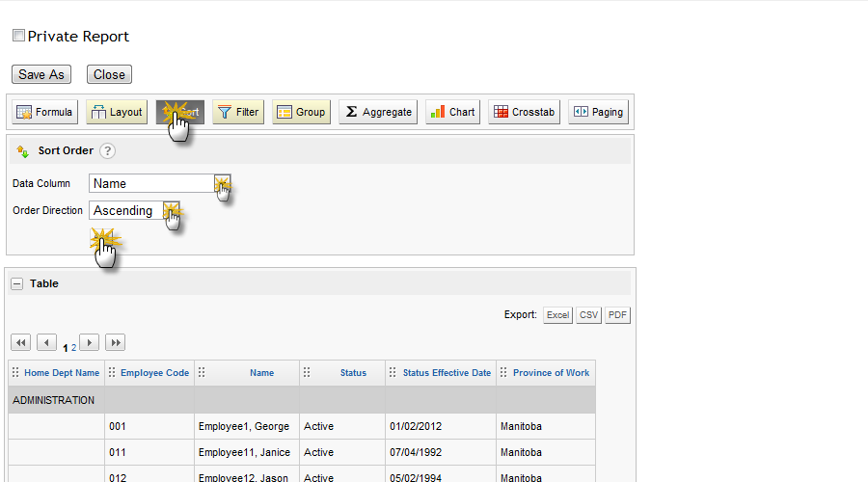Viewport: 868px width, 482px height.
Task: Go to the next page of results
Action: (89, 342)
